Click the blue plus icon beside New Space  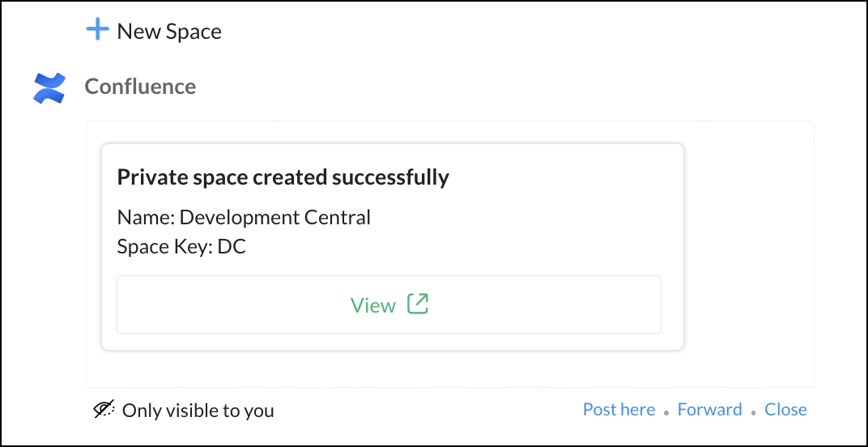[97, 31]
